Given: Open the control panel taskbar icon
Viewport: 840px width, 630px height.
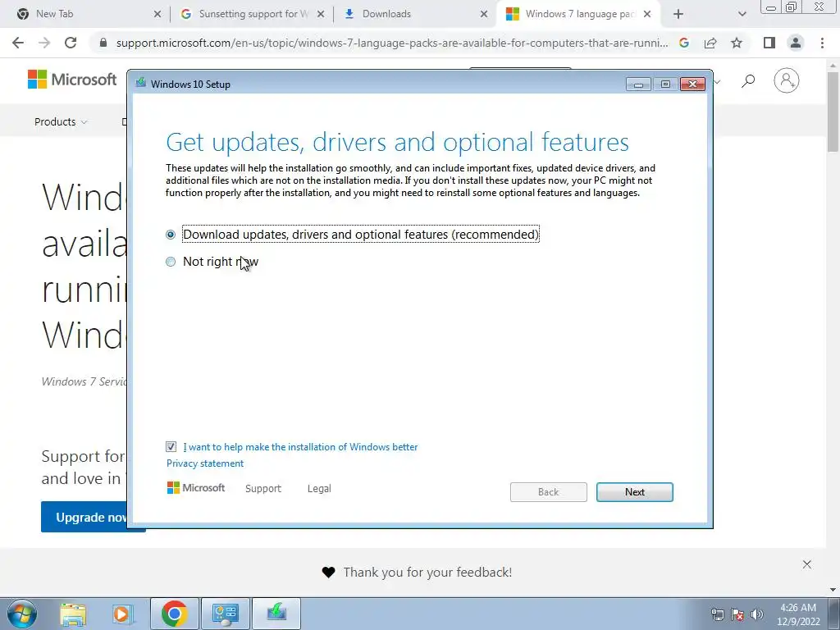Looking at the screenshot, I should [x=225, y=614].
